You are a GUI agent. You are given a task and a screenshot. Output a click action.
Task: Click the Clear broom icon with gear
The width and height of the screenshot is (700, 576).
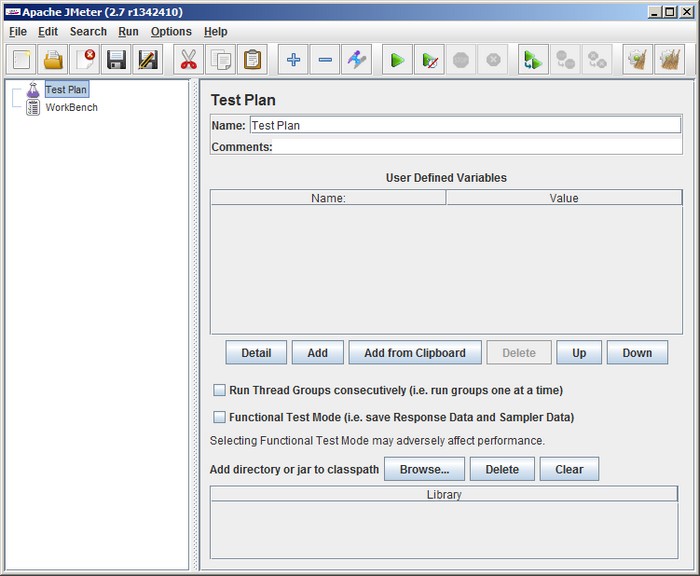point(638,59)
